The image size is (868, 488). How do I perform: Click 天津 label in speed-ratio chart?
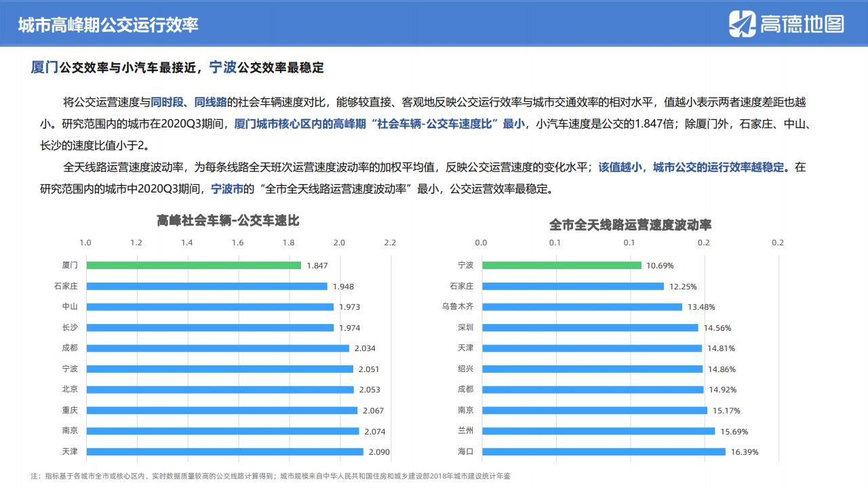(x=70, y=451)
